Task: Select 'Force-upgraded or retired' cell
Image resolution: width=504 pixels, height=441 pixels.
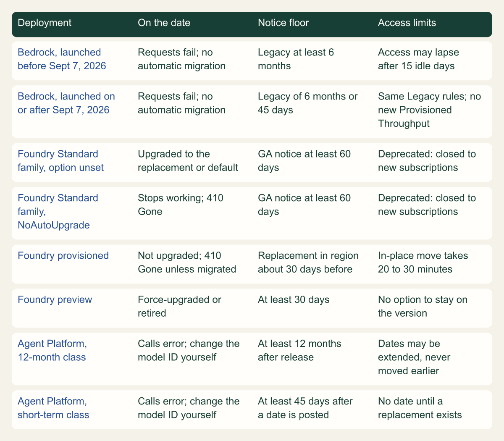Action: click(179, 307)
